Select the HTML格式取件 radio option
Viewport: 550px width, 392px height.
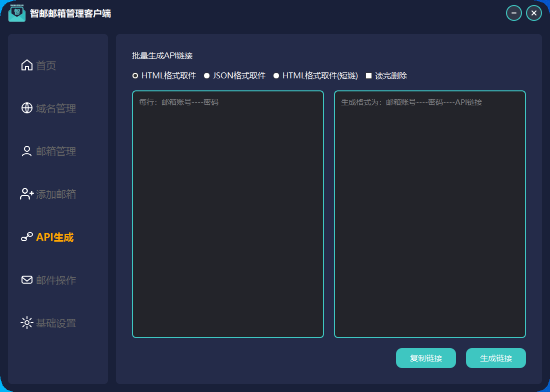click(x=135, y=76)
